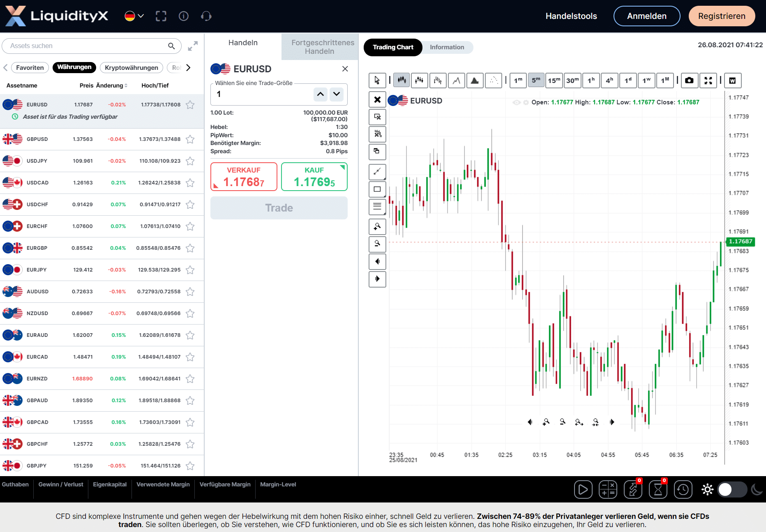
Task: Switch chart to dotted style
Action: pos(494,81)
